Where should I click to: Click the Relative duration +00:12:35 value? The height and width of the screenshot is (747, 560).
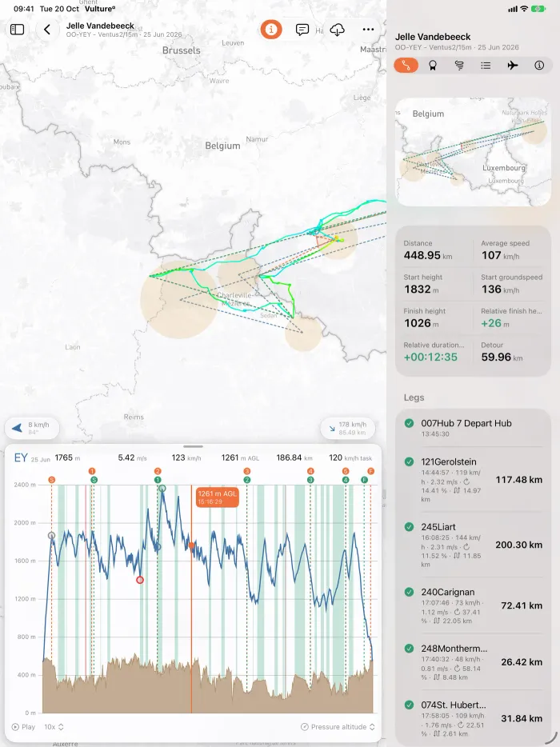coord(430,357)
